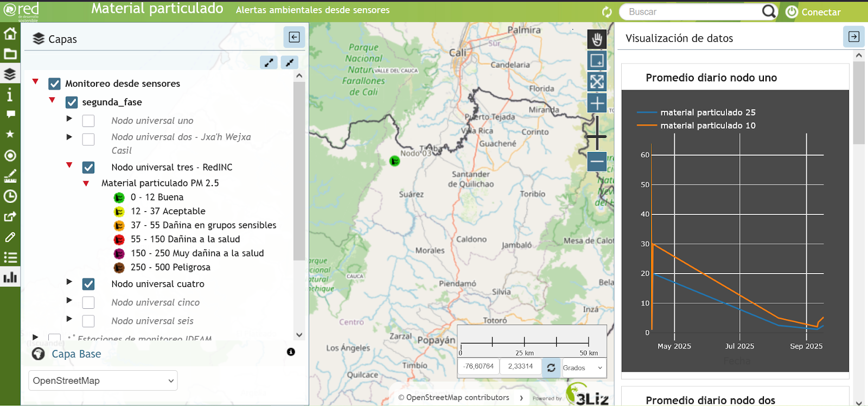Viewport: 868px width, 406px height.
Task: Select 250 - 500 Peligrosa legend row
Action: pos(162,267)
